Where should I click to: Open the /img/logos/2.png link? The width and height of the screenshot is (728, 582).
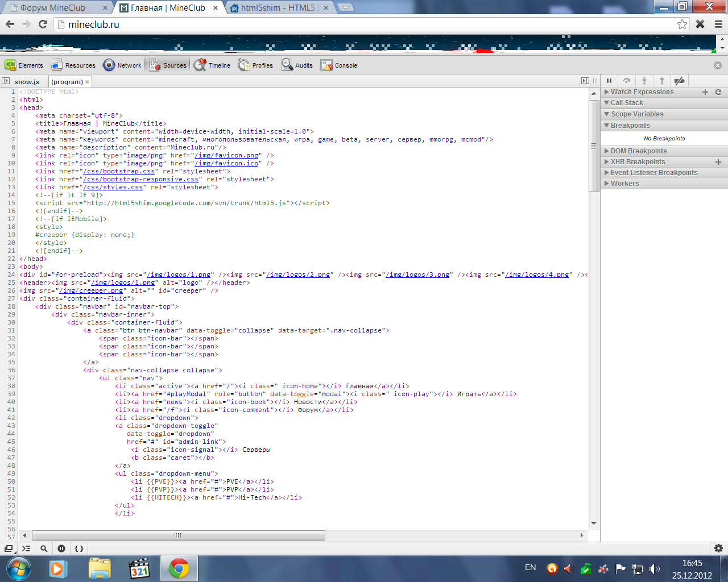tap(298, 275)
